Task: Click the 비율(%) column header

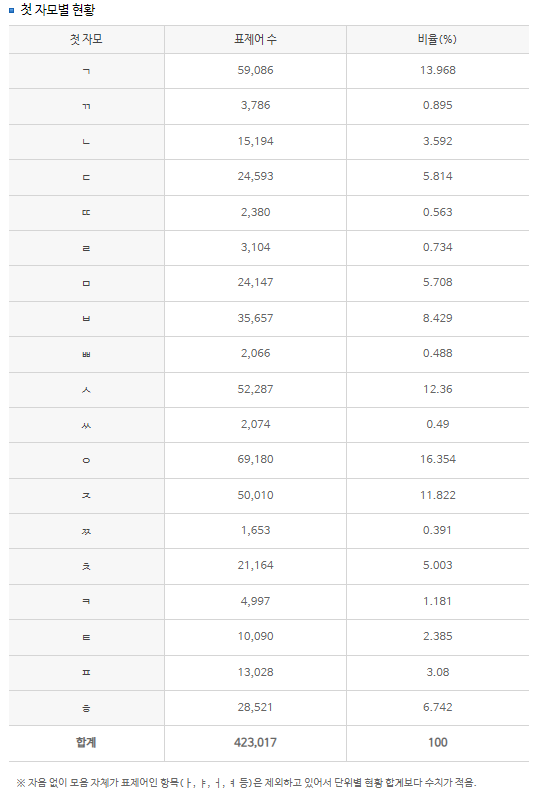Action: pos(438,39)
